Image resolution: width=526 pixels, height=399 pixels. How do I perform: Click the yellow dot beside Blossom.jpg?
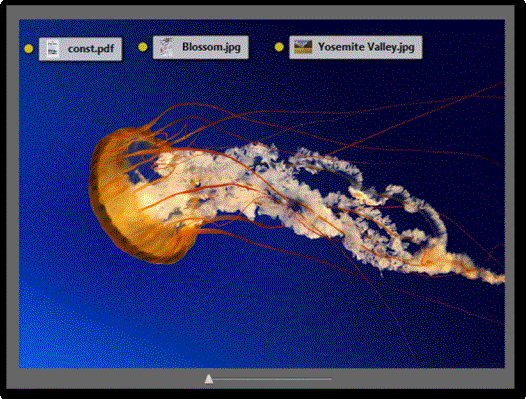point(143,47)
